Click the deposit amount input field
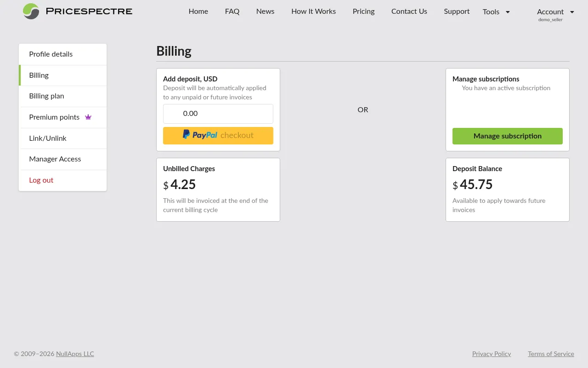Screen dimensions: 588x368 (218, 114)
